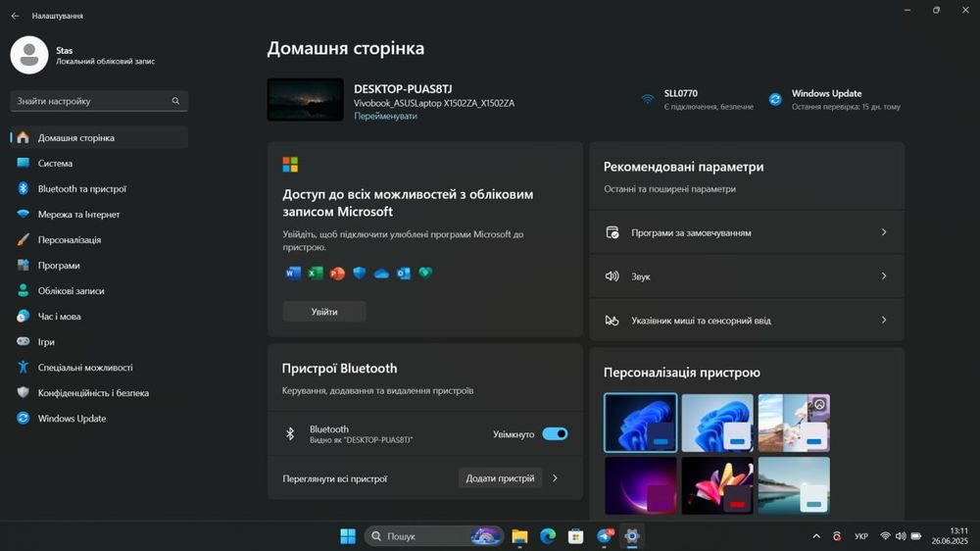Turn off the Bluetooth toggle switch

coord(555,434)
